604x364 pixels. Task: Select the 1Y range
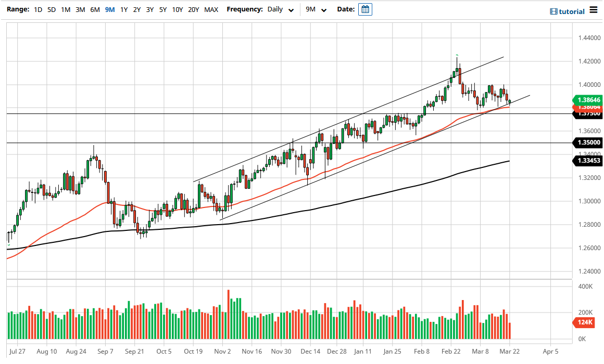coord(123,9)
